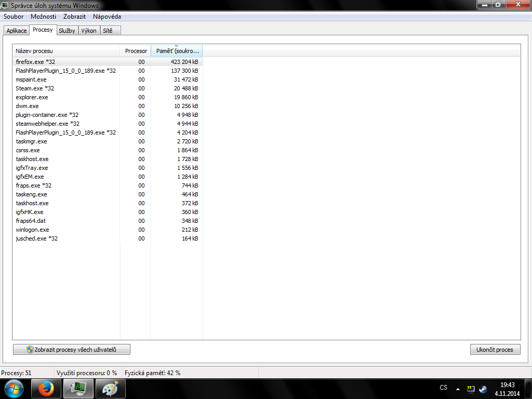Click the Fraps tray icon

471,389
